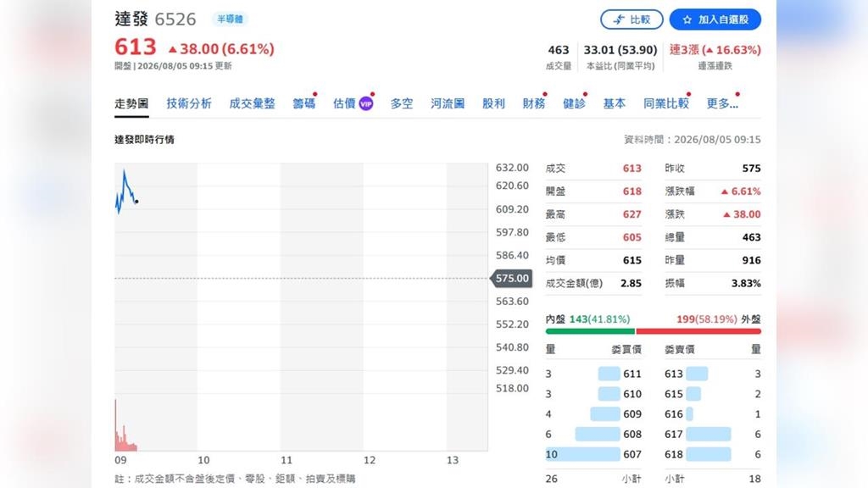Open the 成交彙整 tab
The image size is (868, 488).
[252, 103]
